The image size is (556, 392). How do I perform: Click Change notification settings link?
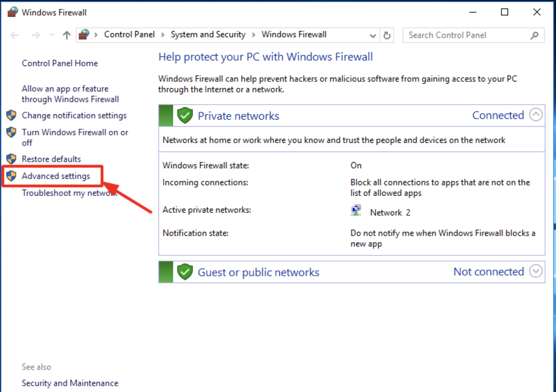[x=74, y=115]
